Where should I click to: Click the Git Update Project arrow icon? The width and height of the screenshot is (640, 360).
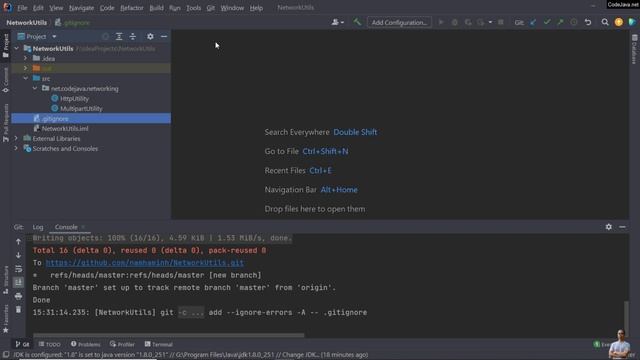click(533, 22)
